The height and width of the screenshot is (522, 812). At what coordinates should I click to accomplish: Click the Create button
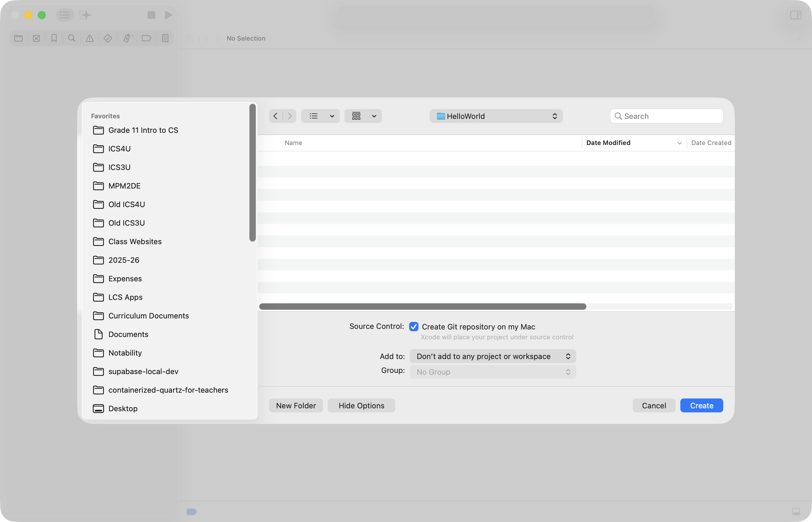coord(701,406)
